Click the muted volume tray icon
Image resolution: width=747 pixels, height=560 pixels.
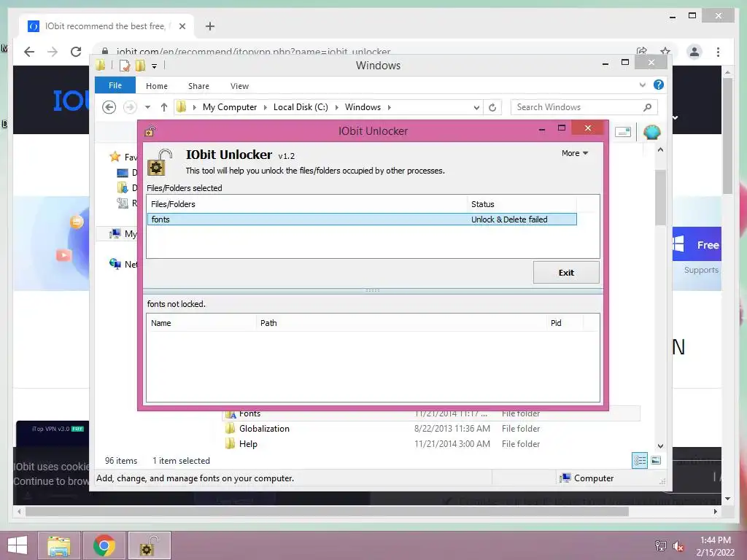point(678,546)
